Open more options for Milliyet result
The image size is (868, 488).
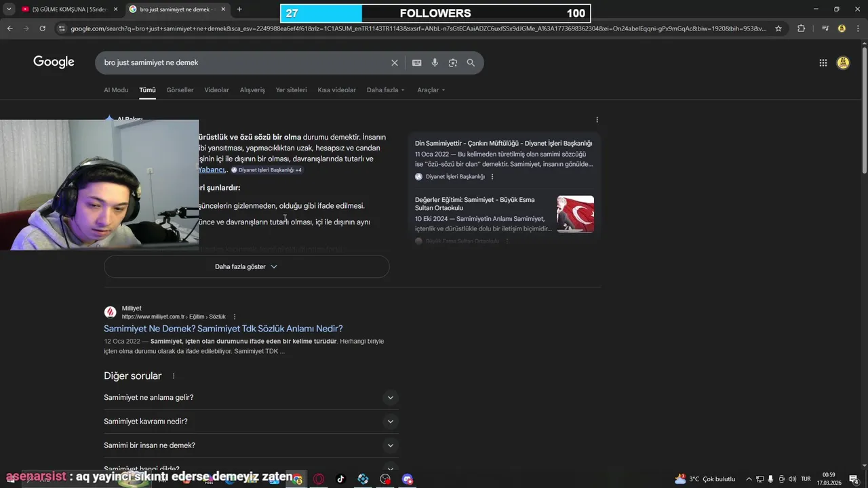click(x=235, y=317)
